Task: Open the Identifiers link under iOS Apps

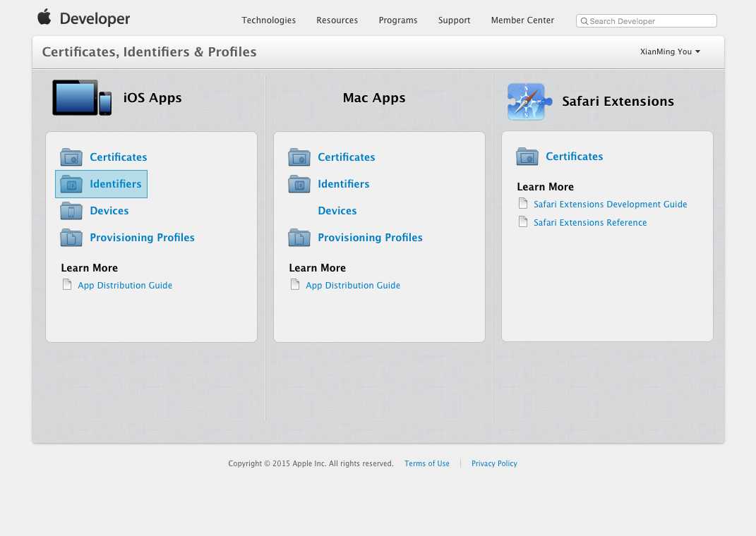Action: [x=116, y=184]
